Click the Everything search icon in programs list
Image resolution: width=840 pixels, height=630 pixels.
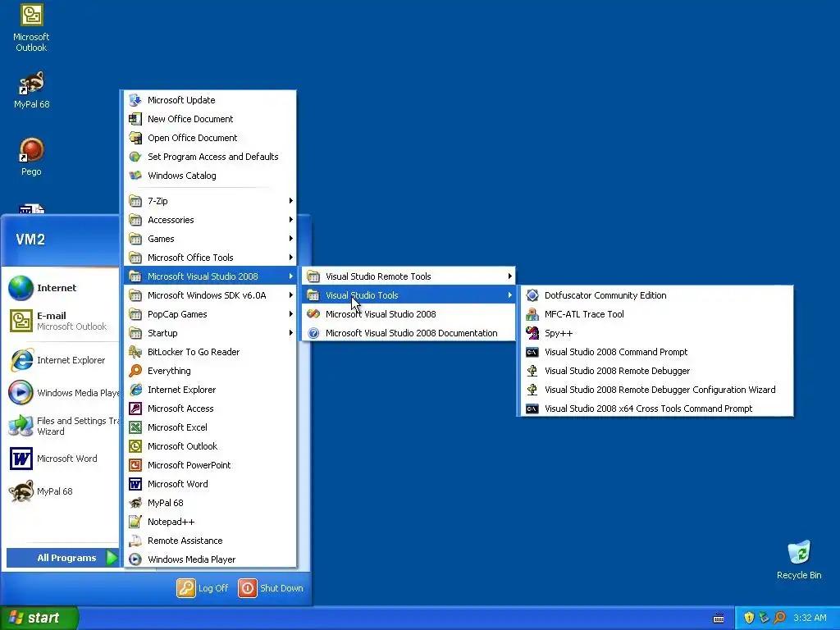click(135, 371)
